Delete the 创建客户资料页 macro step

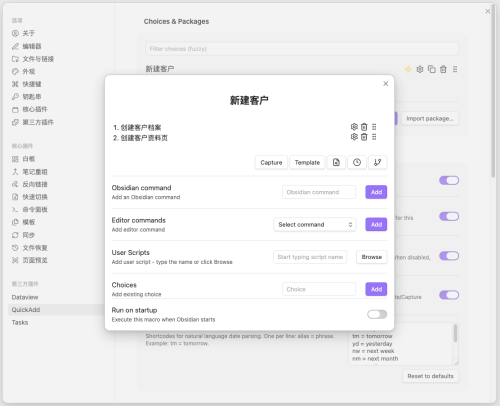pos(364,137)
